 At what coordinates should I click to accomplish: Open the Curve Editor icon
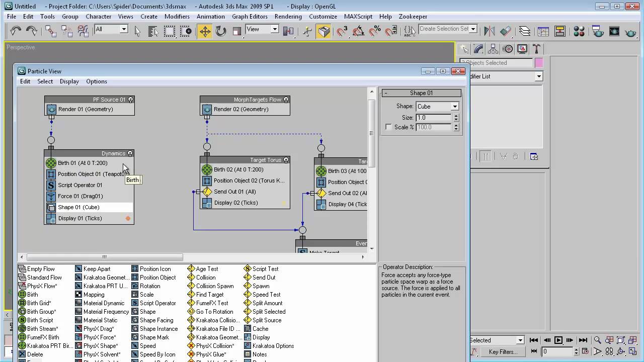[x=543, y=31]
